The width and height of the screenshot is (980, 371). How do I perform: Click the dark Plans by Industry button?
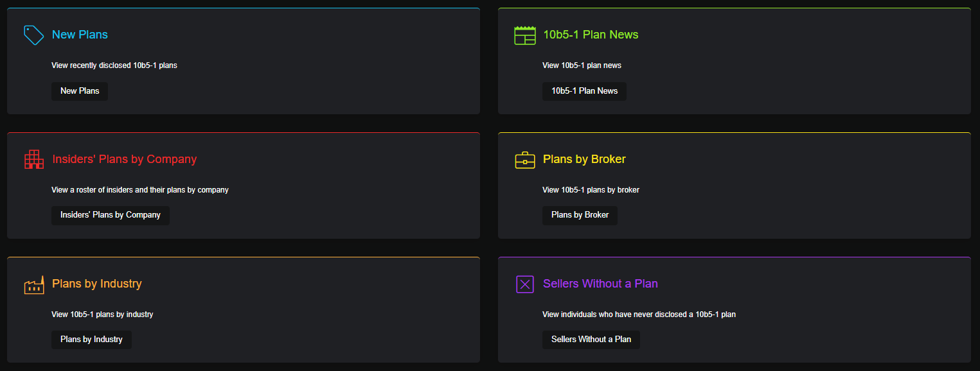[91, 340]
